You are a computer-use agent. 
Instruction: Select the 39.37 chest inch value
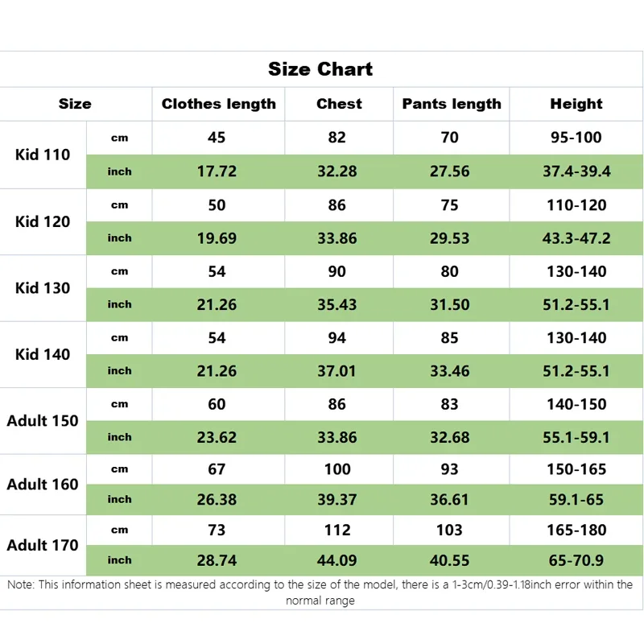pos(337,500)
